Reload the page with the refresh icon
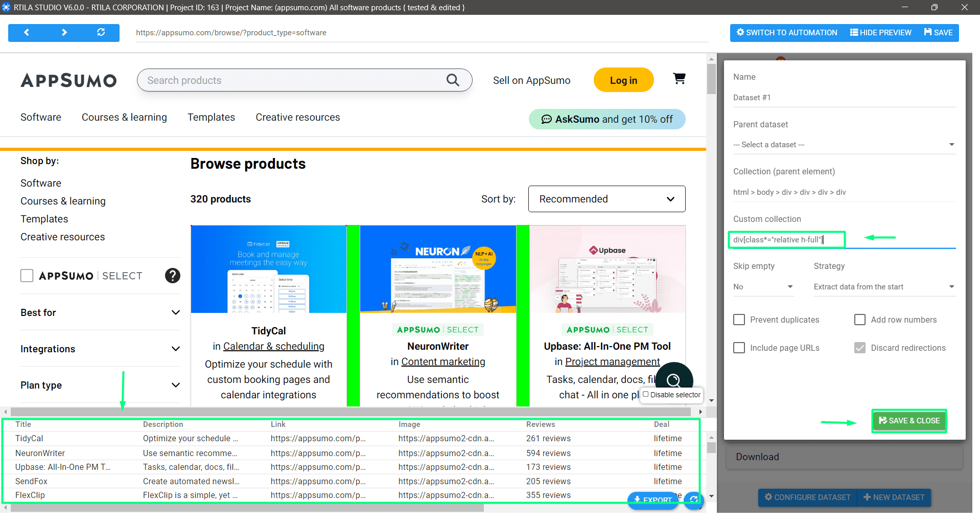The image size is (980, 521). [x=101, y=32]
